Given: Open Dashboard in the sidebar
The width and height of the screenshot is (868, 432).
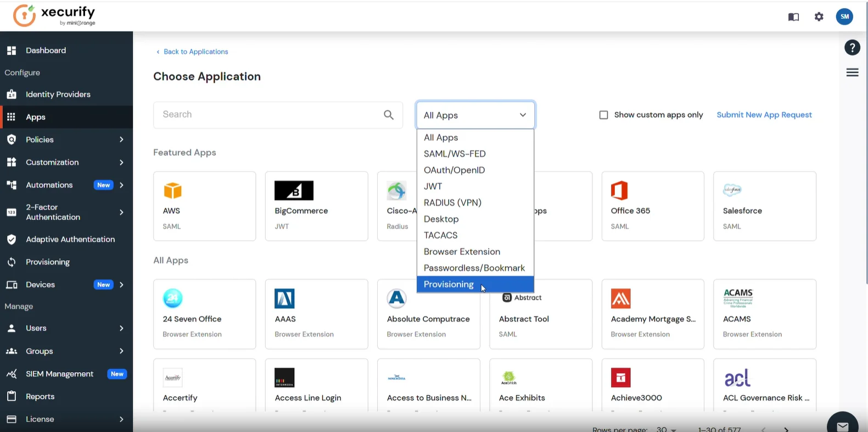Looking at the screenshot, I should (66, 51).
